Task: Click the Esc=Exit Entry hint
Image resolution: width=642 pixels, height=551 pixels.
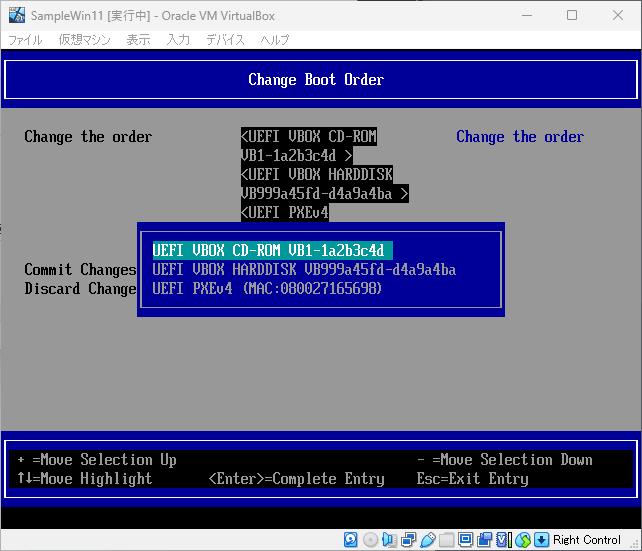Action: click(x=472, y=479)
